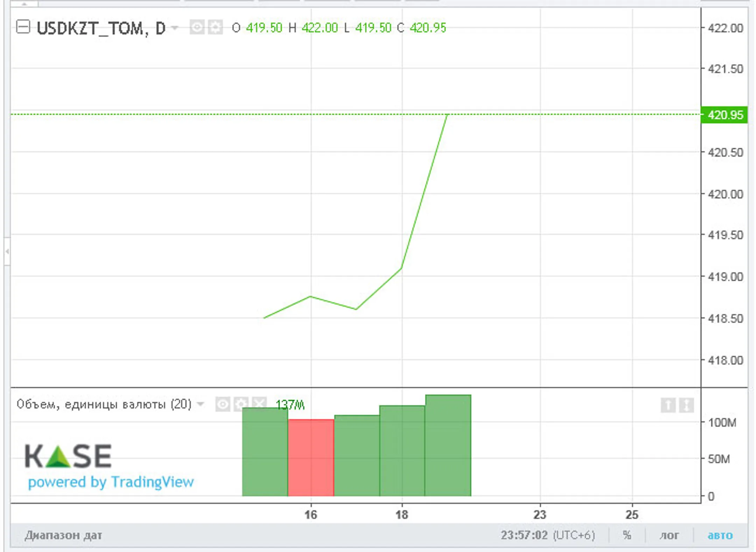This screenshot has height=552, width=756.
Task: Click the green 420.95 price label
Action: pyautogui.click(x=724, y=115)
